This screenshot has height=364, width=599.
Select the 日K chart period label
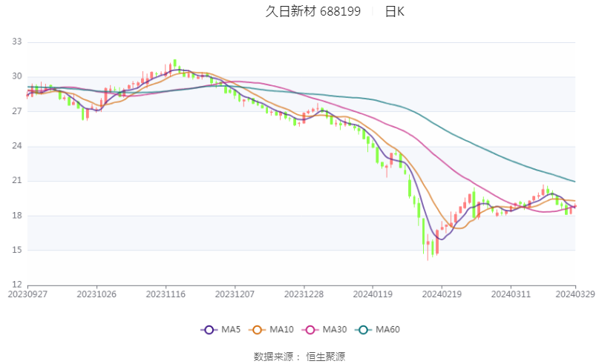tap(394, 11)
